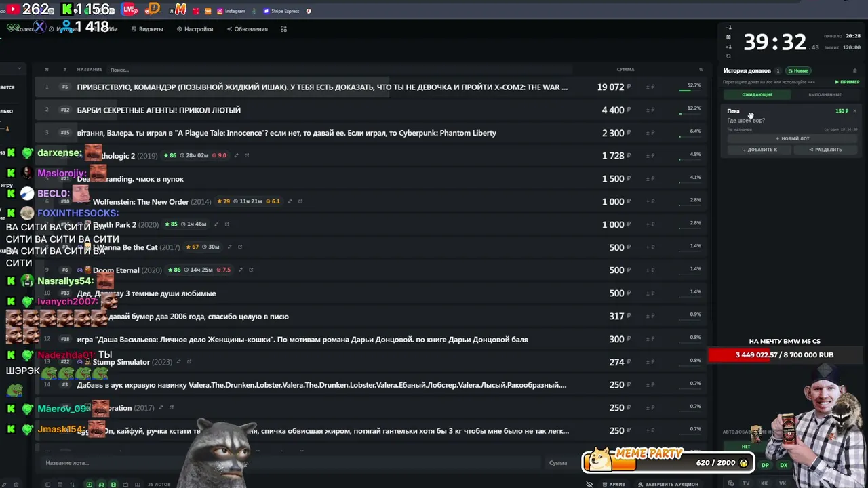Open the Настройки menu

click(x=195, y=29)
